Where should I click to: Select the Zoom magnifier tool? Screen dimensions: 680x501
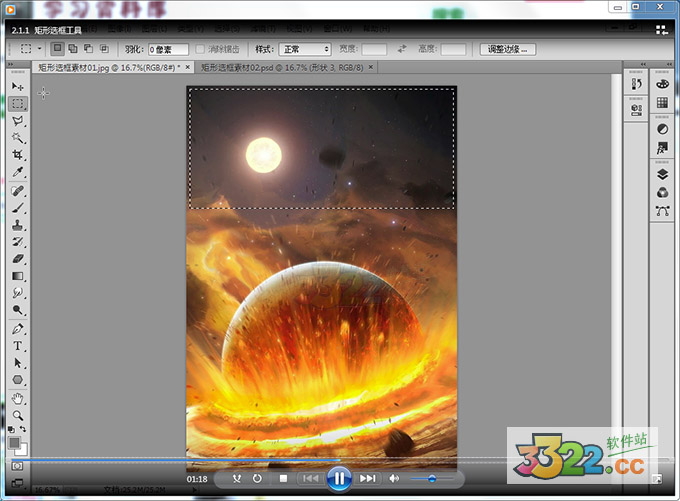(x=18, y=414)
